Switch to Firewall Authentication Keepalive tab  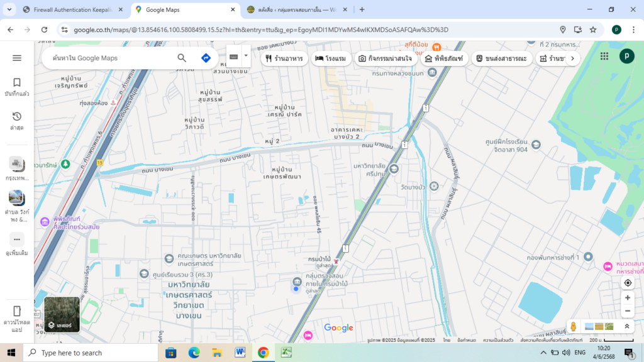(73, 9)
